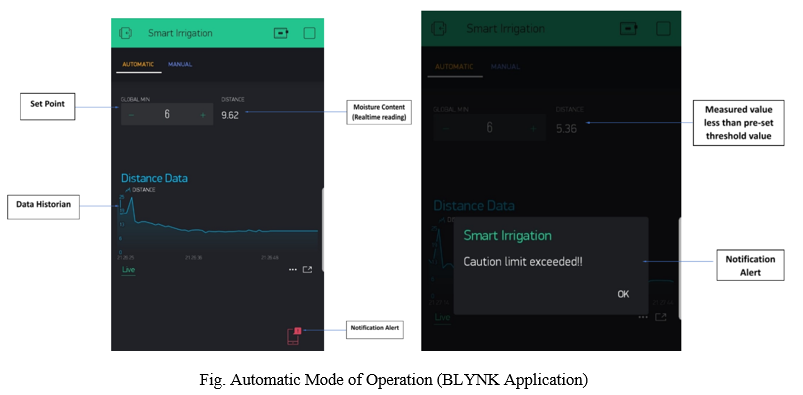Increase Global Min with plus button
This screenshot has width=803, height=395.
(x=203, y=115)
